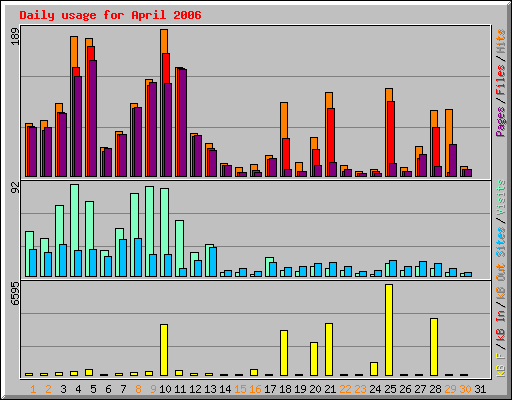Click day 15 on the x-axis

(x=240, y=389)
